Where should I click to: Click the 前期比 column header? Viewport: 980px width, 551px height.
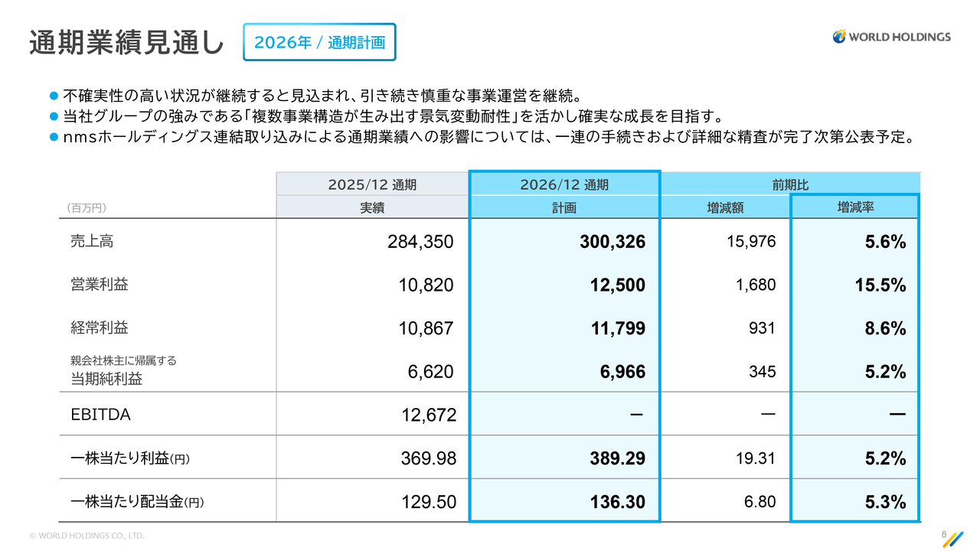[790, 184]
